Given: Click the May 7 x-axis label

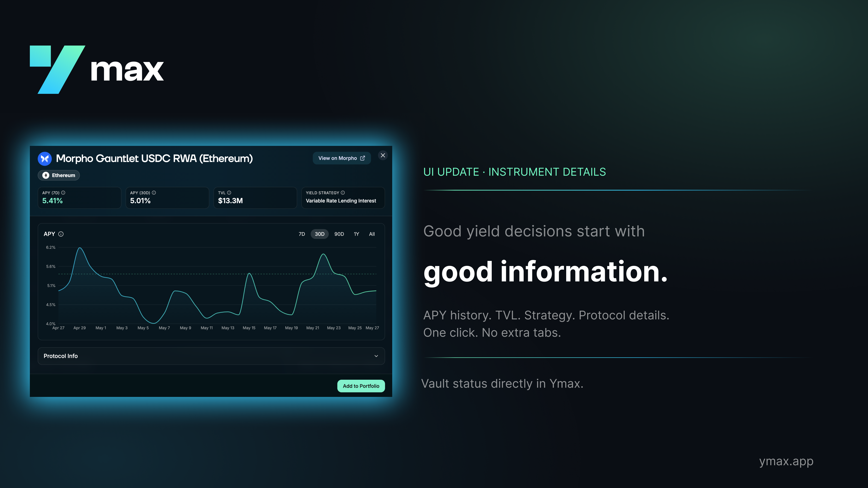Looking at the screenshot, I should pos(164,328).
